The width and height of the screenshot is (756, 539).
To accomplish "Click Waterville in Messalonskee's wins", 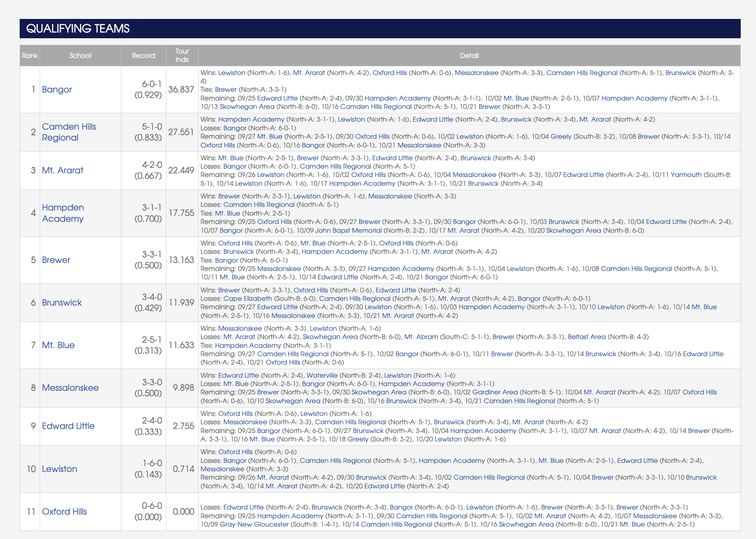I will pyautogui.click(x=322, y=375).
